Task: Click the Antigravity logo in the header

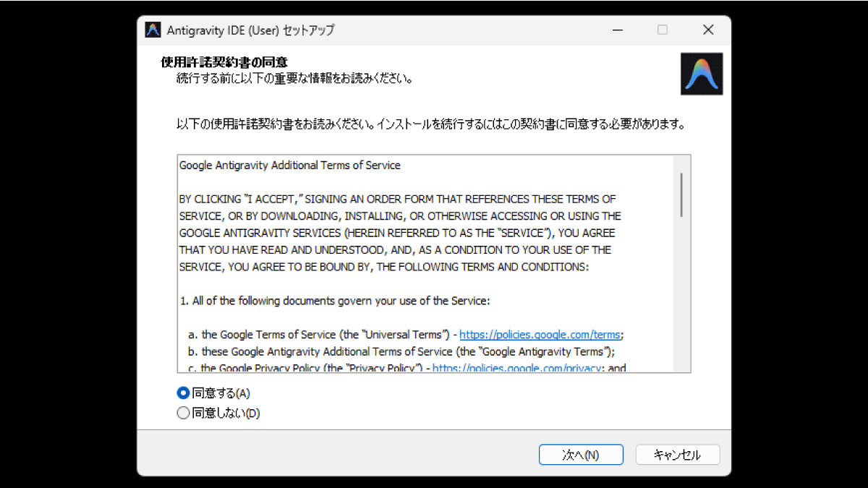Action: click(x=702, y=74)
